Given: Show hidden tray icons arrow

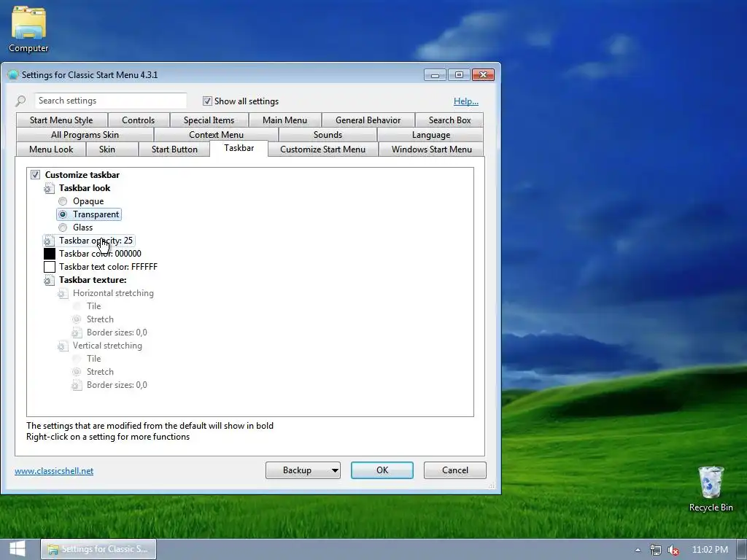Looking at the screenshot, I should [638, 550].
